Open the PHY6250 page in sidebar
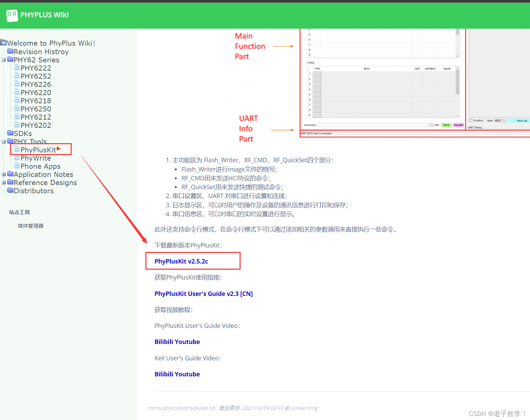 point(36,109)
